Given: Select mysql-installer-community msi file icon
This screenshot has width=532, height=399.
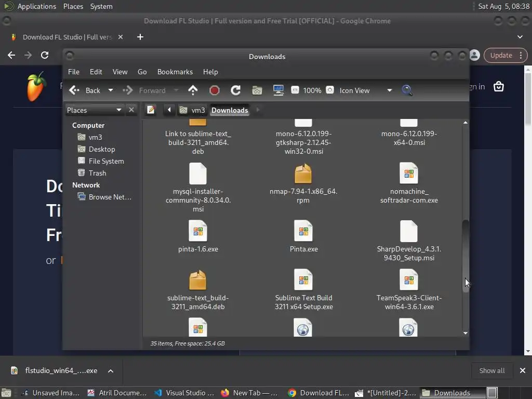Looking at the screenshot, I should (x=198, y=174).
